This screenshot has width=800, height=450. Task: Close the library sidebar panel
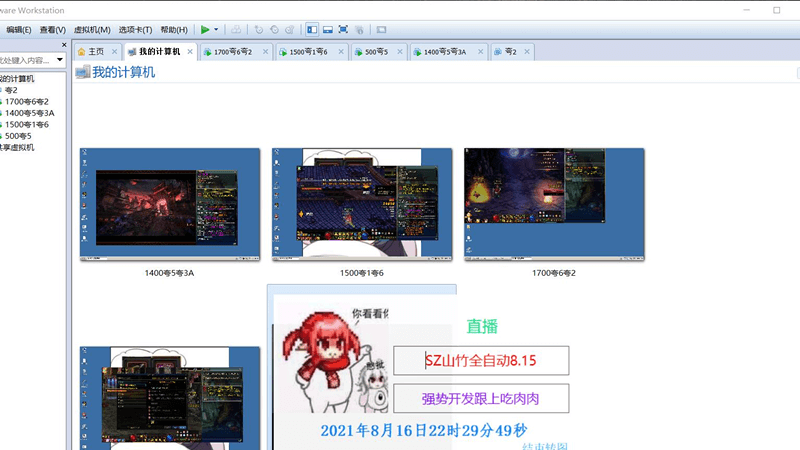pyautogui.click(x=64, y=45)
